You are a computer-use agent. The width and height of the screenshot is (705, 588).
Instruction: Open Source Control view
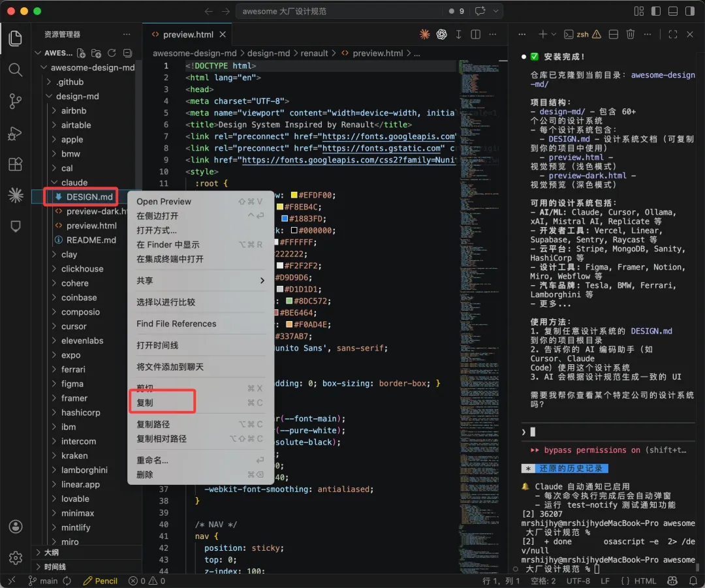(15, 101)
